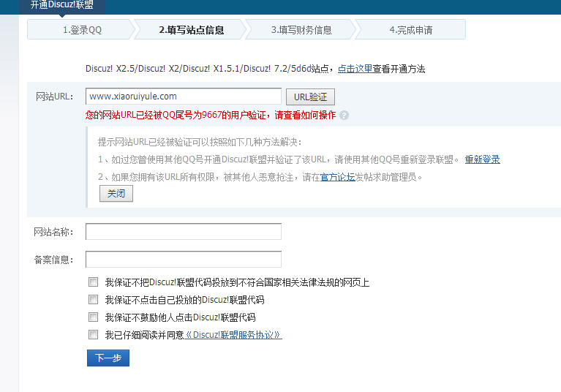
Task: Click the 下一步 button
Action: 108,358
